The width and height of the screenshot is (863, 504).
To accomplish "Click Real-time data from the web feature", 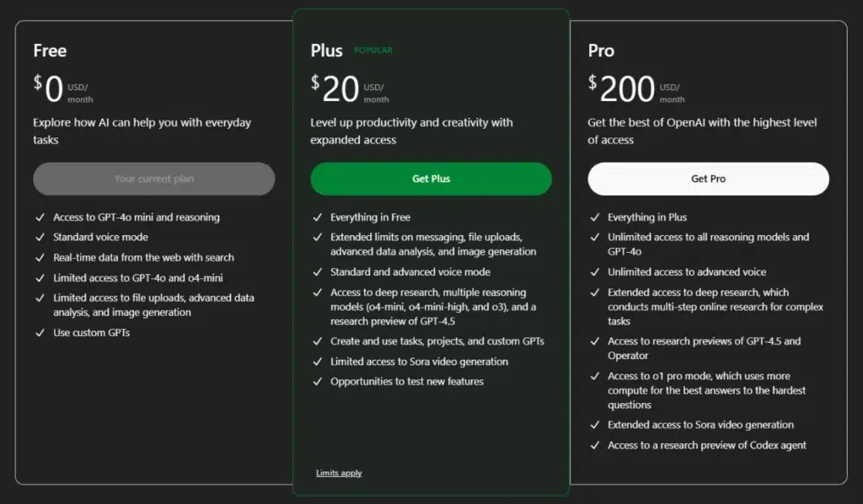I will tap(143, 258).
